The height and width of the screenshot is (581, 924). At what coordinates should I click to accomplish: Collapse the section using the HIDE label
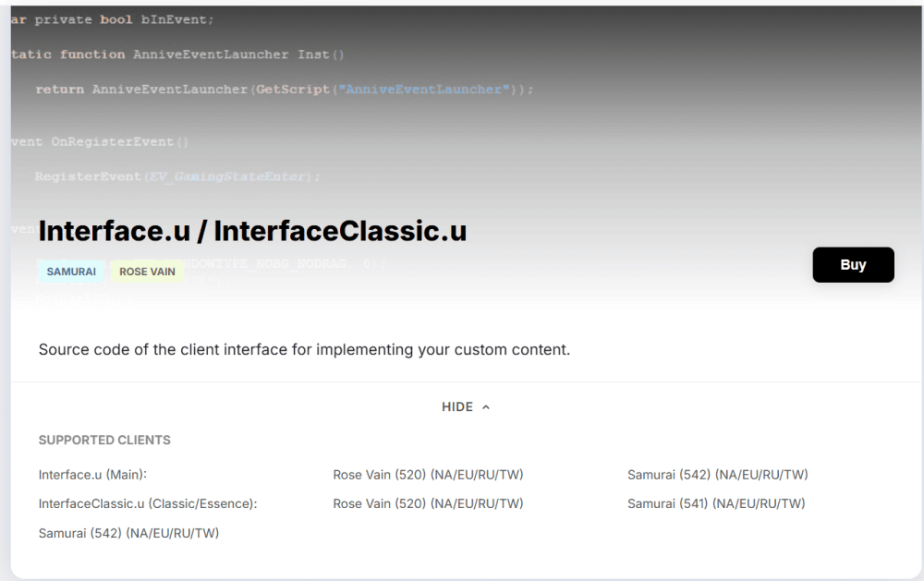457,407
